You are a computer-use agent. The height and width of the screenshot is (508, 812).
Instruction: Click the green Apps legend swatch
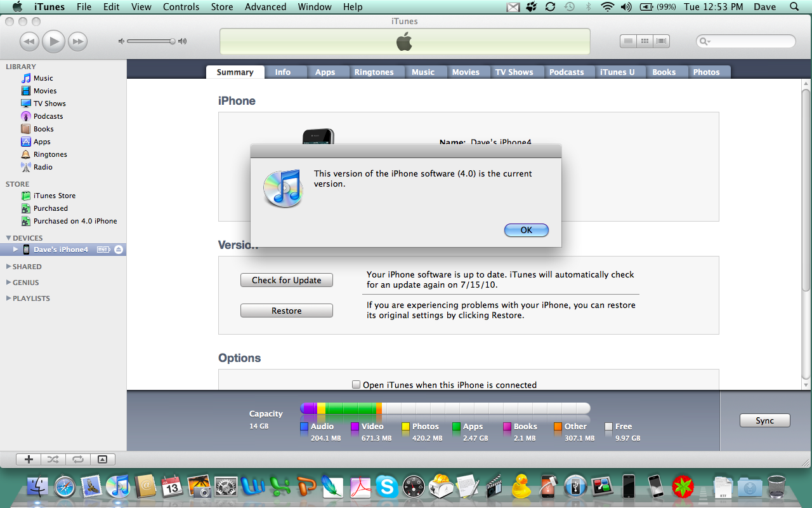pos(456,427)
